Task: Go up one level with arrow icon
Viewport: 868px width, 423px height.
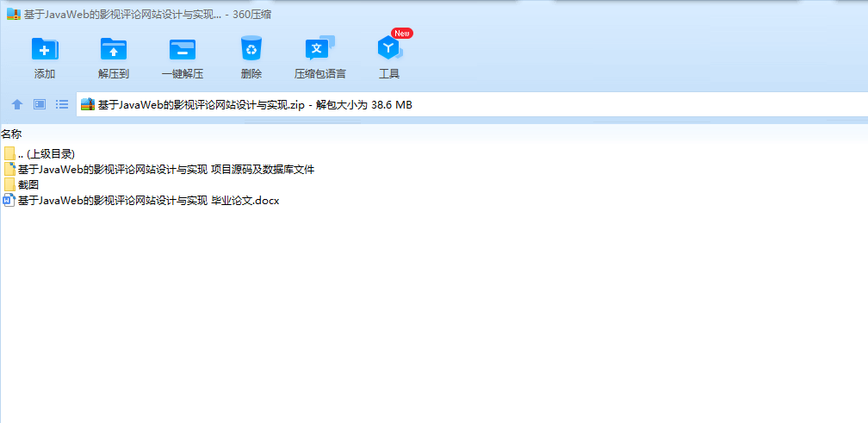Action: click(17, 104)
